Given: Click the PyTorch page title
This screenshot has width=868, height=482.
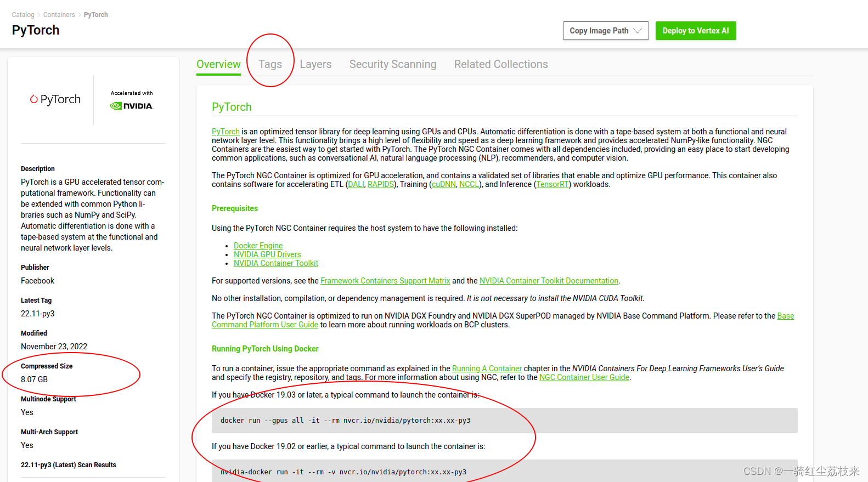Looking at the screenshot, I should point(36,30).
